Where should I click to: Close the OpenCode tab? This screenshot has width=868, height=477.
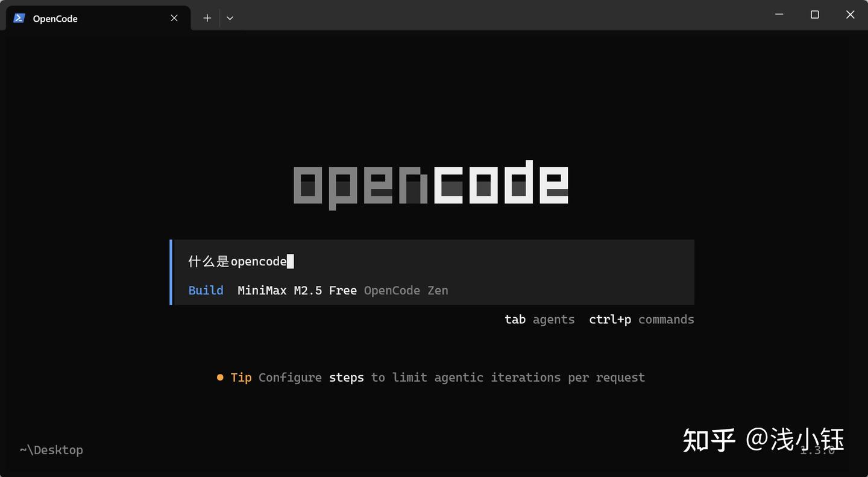(x=174, y=18)
